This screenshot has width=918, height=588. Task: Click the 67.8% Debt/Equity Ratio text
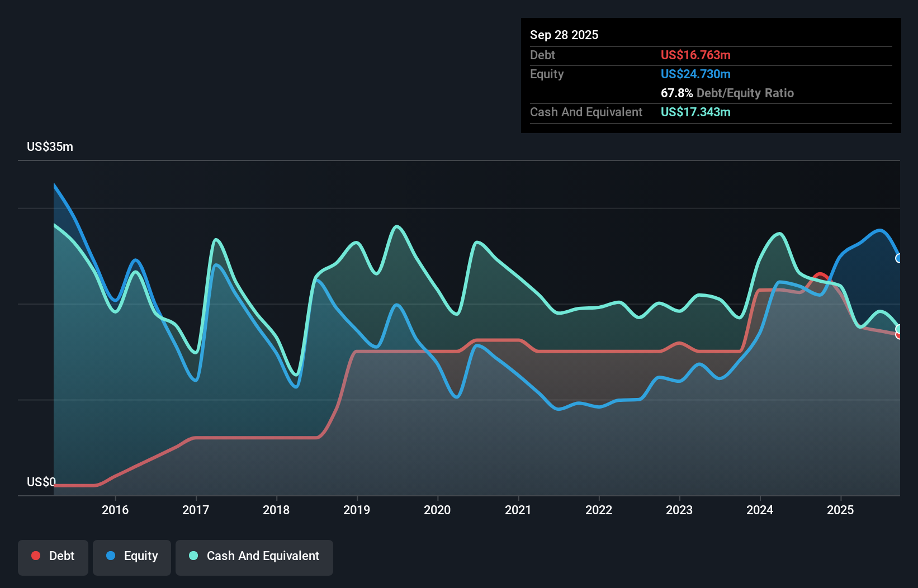click(727, 93)
